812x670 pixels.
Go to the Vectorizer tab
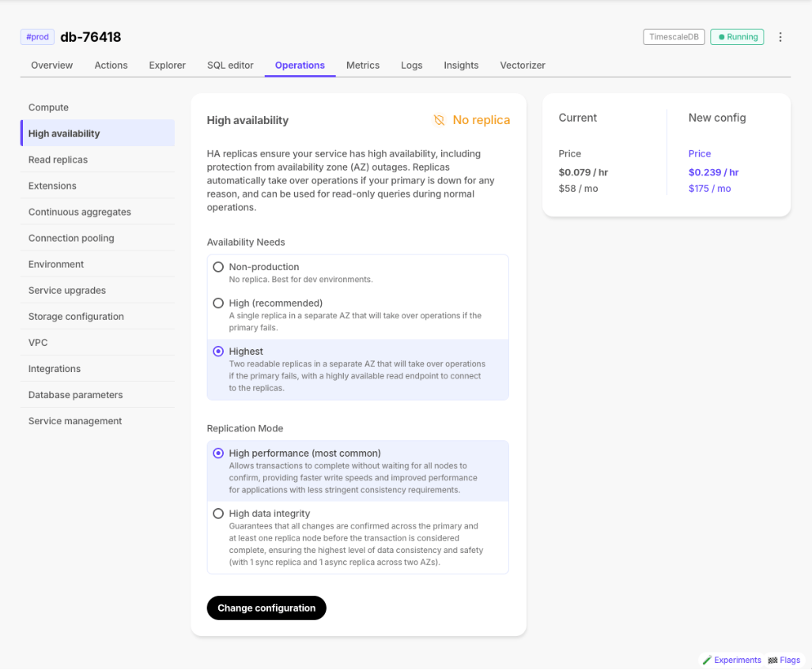tap(523, 66)
